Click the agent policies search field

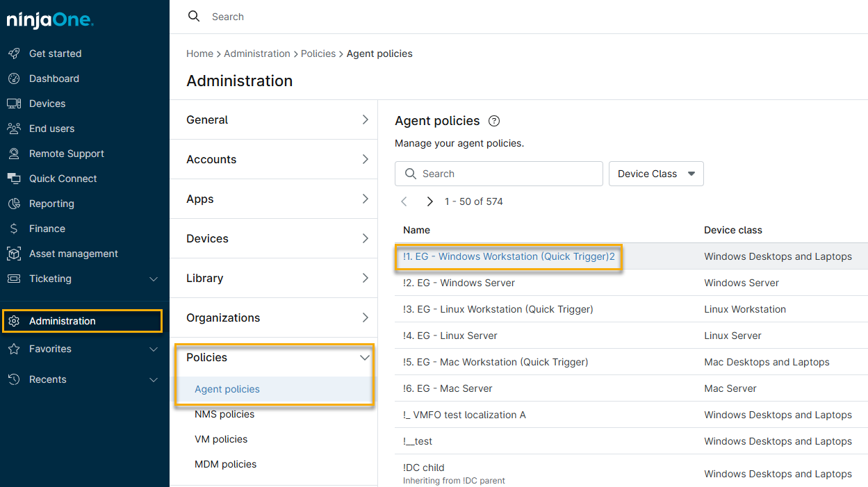pos(507,174)
